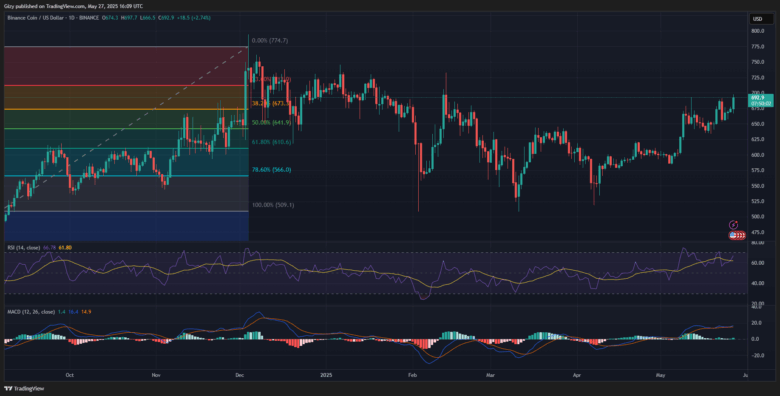
Task: Click the May label on time axis
Action: (661, 374)
